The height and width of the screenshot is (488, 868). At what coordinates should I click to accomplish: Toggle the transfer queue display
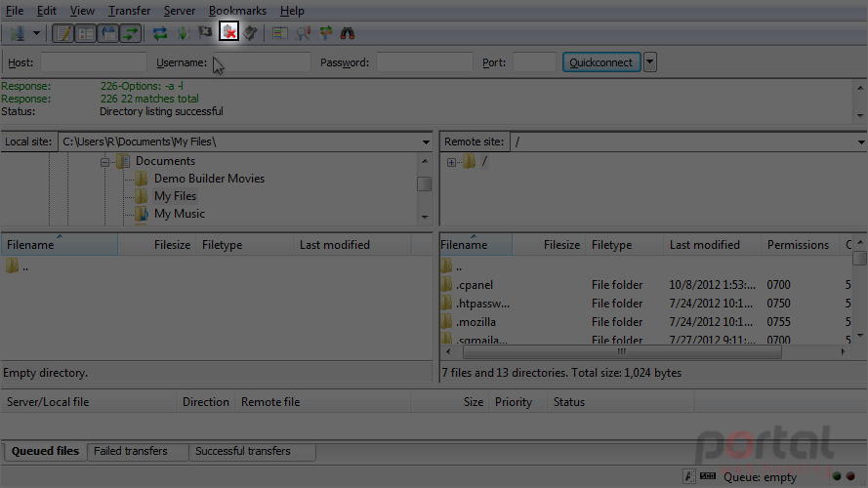(131, 33)
